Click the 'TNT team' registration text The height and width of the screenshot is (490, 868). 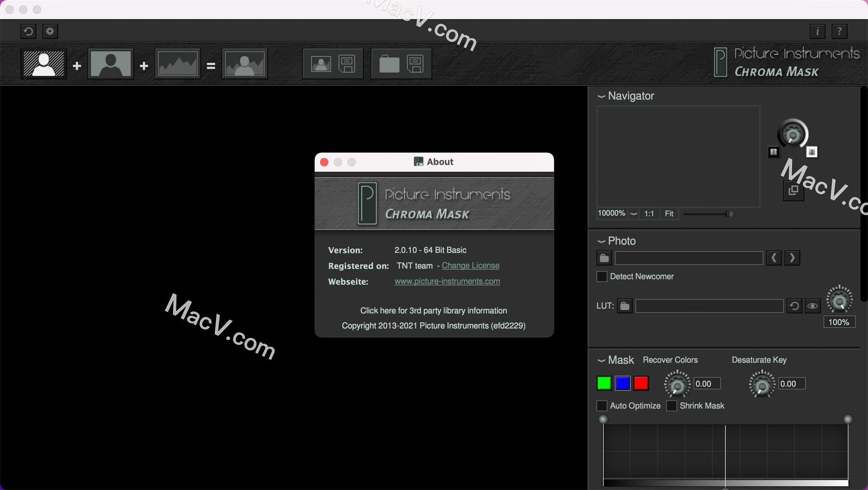[415, 266]
